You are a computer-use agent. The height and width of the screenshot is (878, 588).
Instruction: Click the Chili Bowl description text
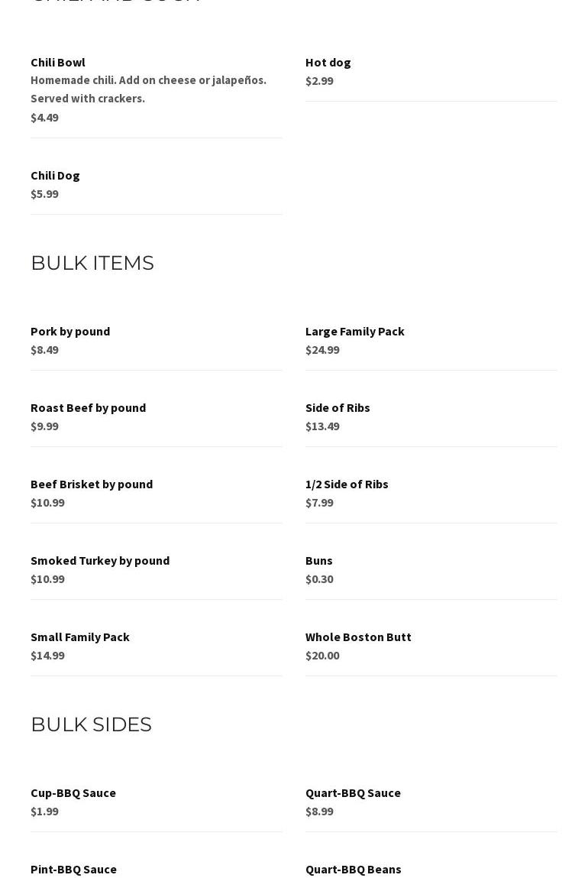pyautogui.click(x=148, y=89)
